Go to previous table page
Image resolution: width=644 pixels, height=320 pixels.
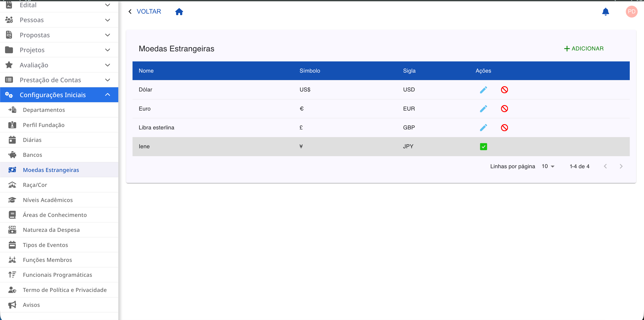coord(605,166)
